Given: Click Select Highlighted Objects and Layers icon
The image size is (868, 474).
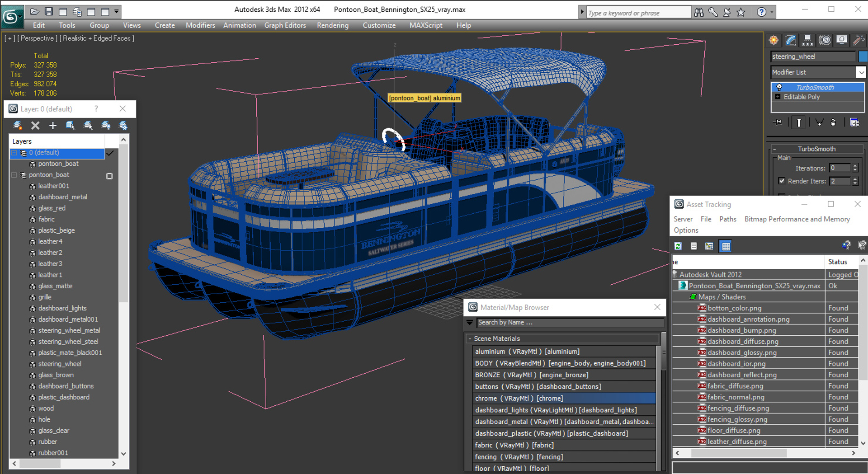Looking at the screenshot, I should [70, 125].
